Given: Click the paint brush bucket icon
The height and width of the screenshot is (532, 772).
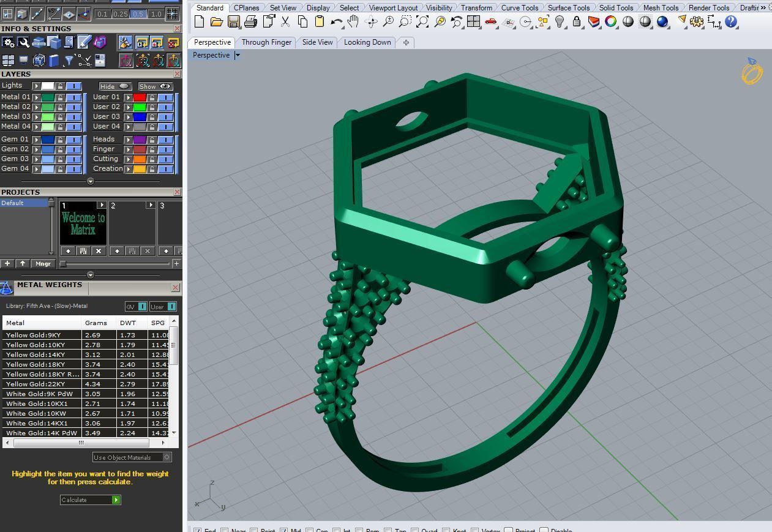Looking at the screenshot, I should pos(125,42).
